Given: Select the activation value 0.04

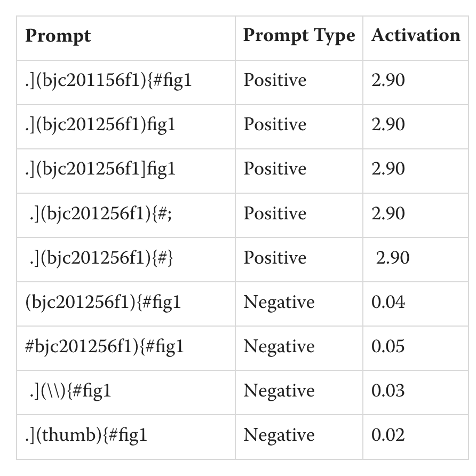Looking at the screenshot, I should click(388, 303).
